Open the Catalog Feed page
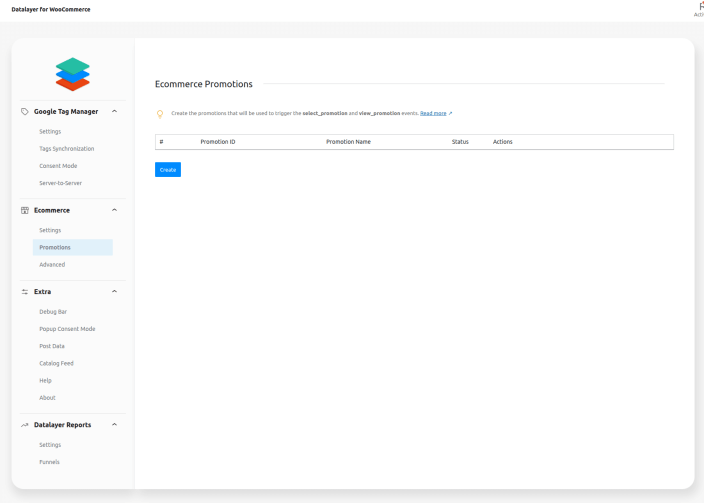This screenshot has height=503, width=704. pos(56,363)
